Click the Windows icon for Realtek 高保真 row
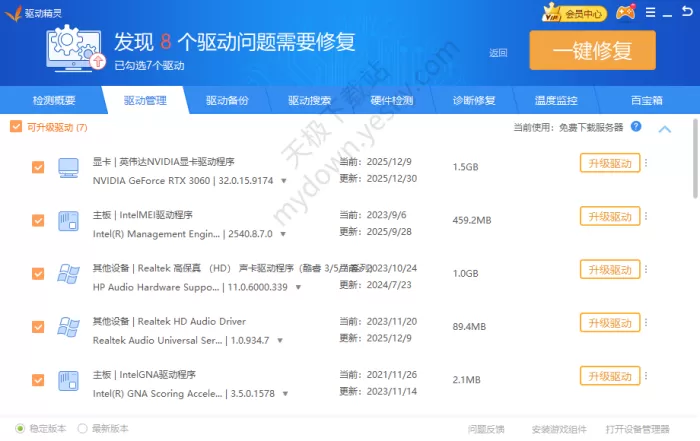 [68, 274]
